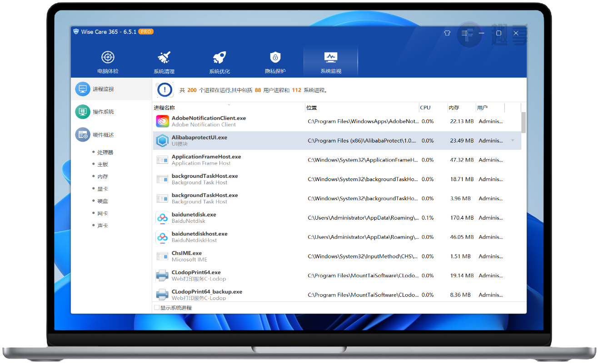Click the C:\Windows\System32\InputMethod path

point(362,256)
